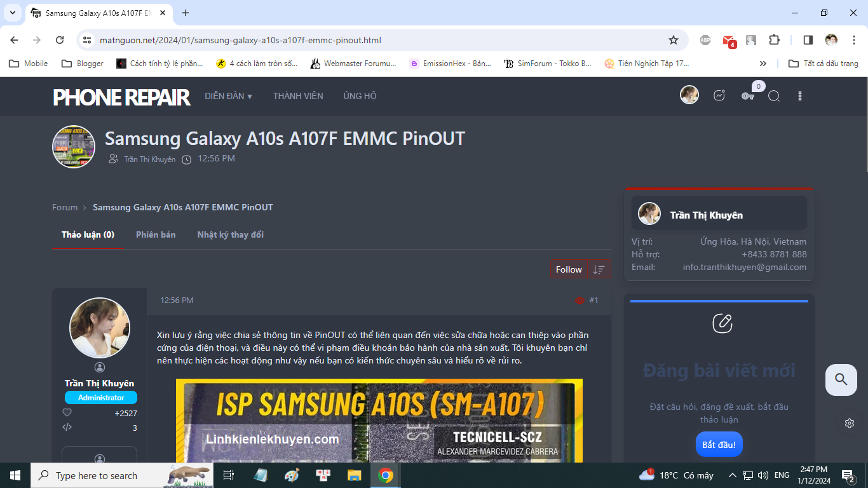Open the vertical dots menu in the site header

(x=800, y=96)
